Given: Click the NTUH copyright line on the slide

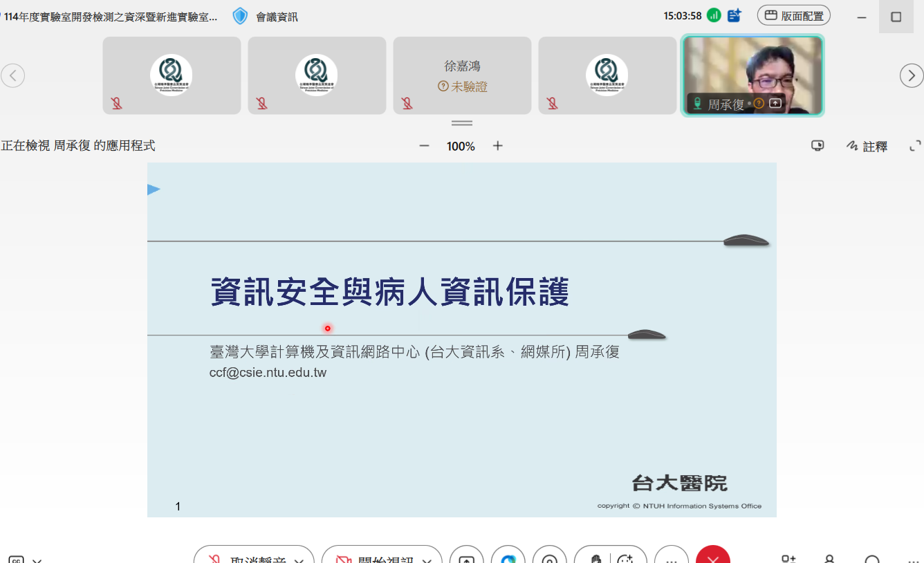Looking at the screenshot, I should pos(679,506).
